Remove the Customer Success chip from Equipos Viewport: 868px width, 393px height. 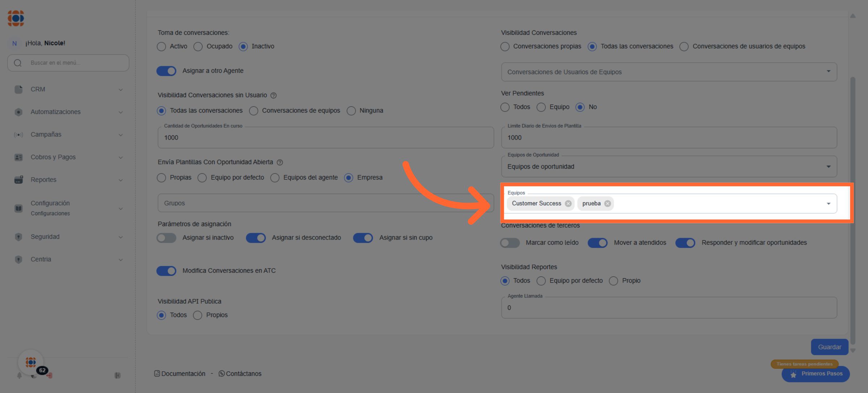[568, 203]
